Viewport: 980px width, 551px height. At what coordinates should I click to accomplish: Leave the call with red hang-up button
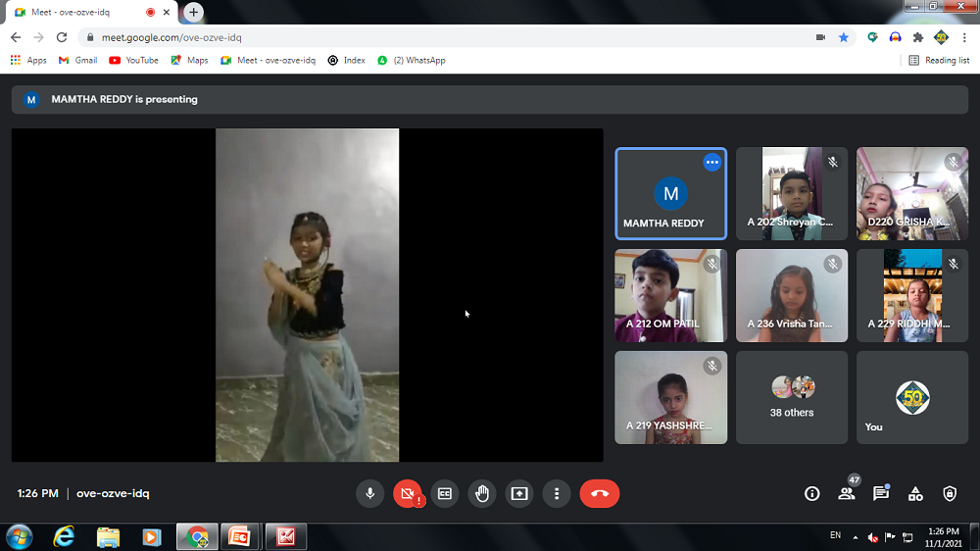pos(599,494)
